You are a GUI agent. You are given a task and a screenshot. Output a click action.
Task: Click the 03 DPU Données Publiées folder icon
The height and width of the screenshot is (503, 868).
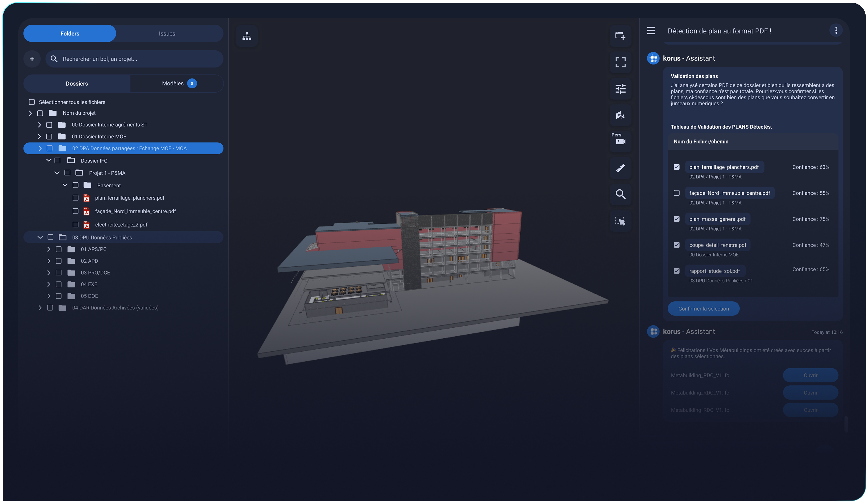(x=62, y=237)
